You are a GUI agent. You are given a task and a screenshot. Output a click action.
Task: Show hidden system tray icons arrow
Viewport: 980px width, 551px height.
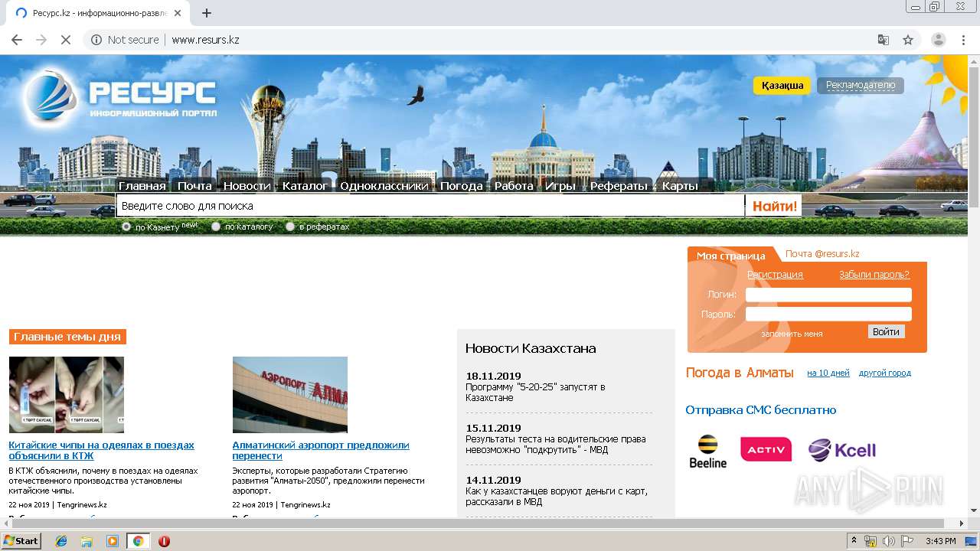tap(854, 541)
